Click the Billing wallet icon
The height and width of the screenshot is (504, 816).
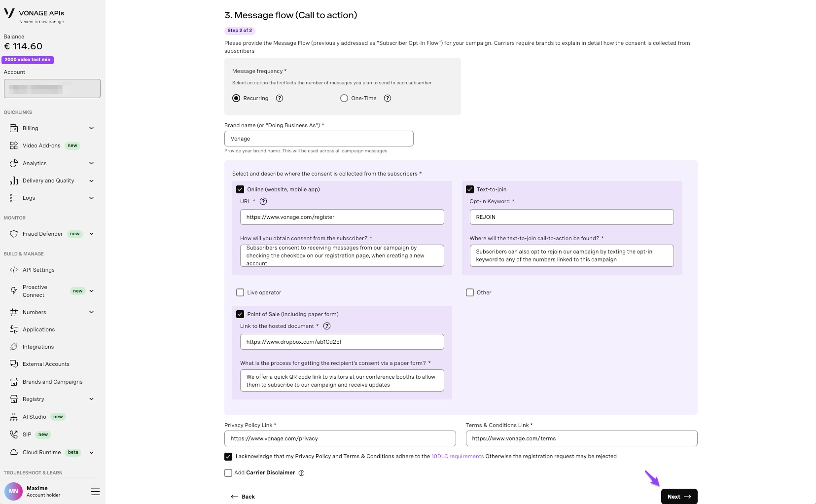coord(14,128)
